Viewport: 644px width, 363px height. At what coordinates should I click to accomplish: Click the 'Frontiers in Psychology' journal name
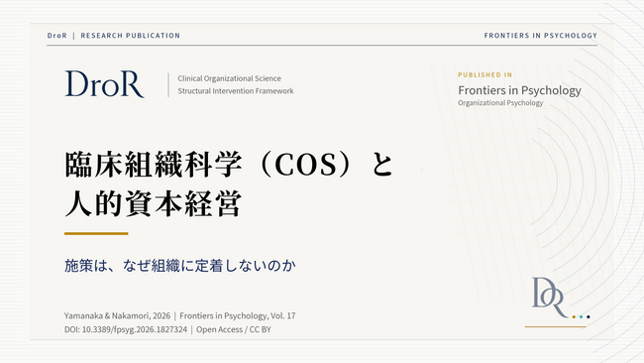[519, 90]
